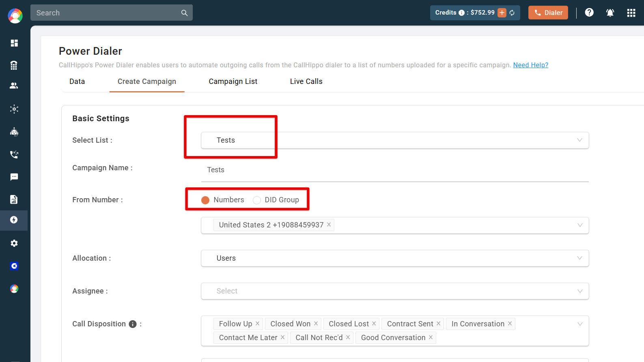This screenshot has height=362, width=644.
Task: Add credits with the plus icon
Action: point(502,13)
